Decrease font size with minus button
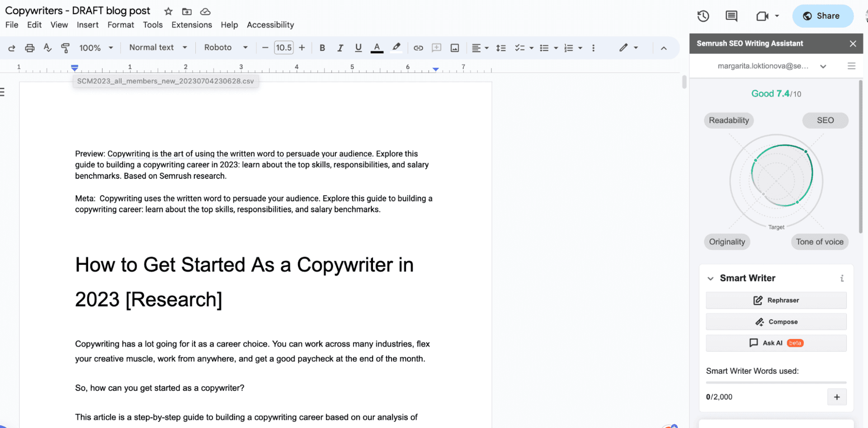Viewport: 868px width, 428px height. point(265,48)
